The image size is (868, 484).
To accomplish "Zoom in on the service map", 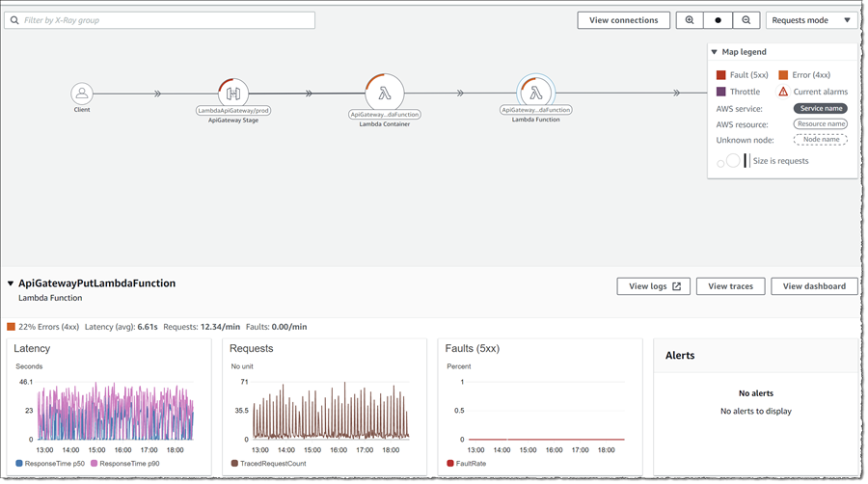I will (x=690, y=20).
